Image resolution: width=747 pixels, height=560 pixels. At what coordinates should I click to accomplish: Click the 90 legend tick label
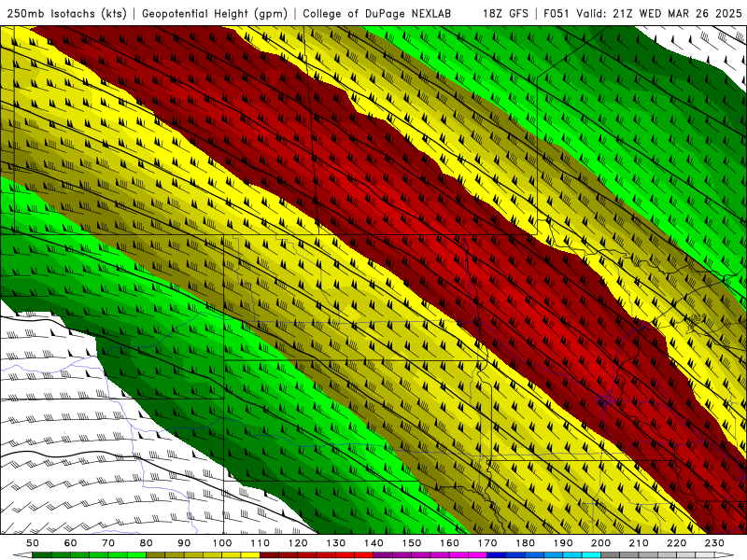[184, 543]
